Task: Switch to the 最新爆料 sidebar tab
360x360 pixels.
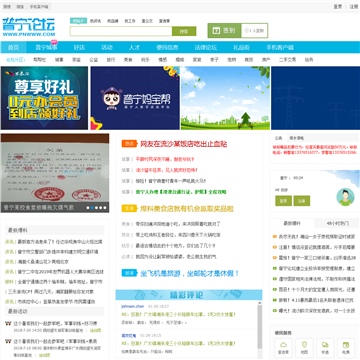Action: point(292,223)
